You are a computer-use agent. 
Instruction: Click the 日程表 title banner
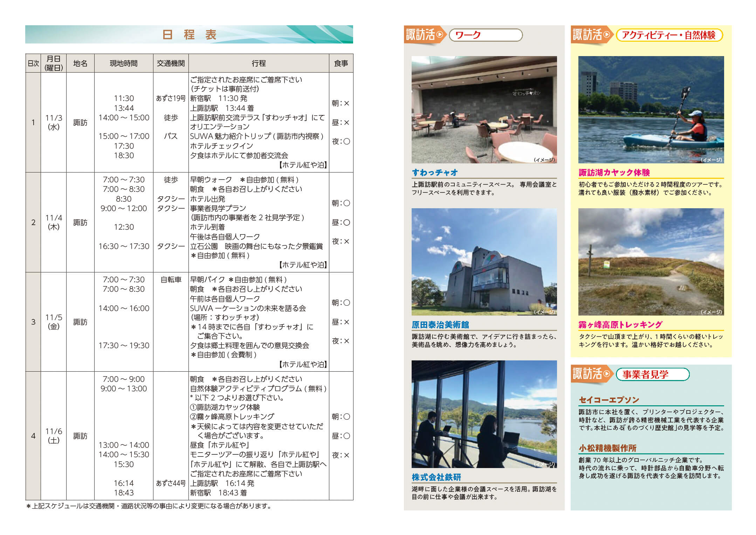tap(189, 34)
